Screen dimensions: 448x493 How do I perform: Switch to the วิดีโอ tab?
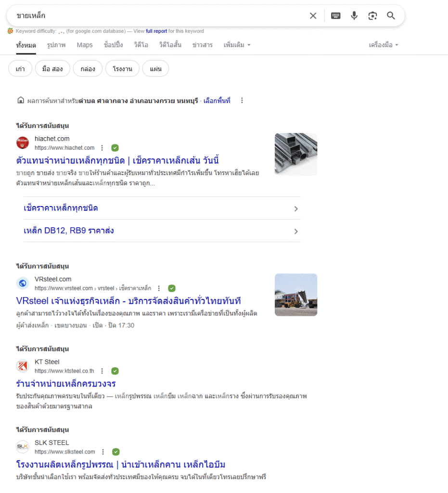[141, 45]
